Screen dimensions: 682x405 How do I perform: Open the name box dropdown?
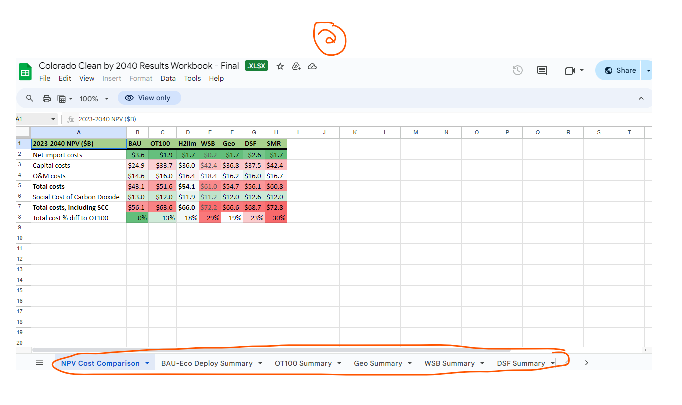pos(53,119)
